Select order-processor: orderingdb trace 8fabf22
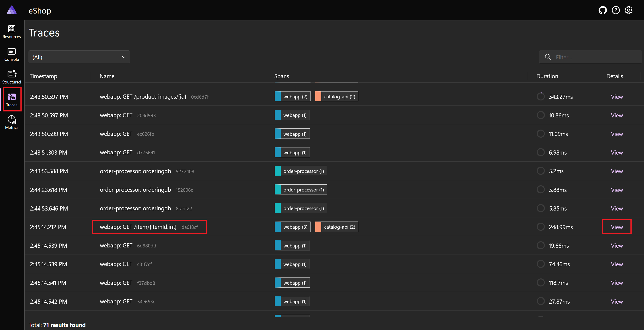The image size is (644, 330). pyautogui.click(x=135, y=208)
